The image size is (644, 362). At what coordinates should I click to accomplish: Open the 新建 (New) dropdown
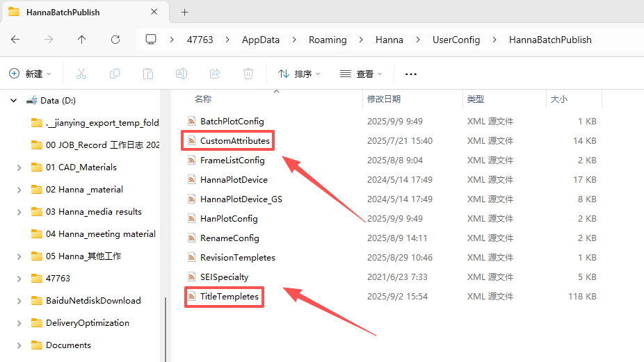tap(31, 74)
